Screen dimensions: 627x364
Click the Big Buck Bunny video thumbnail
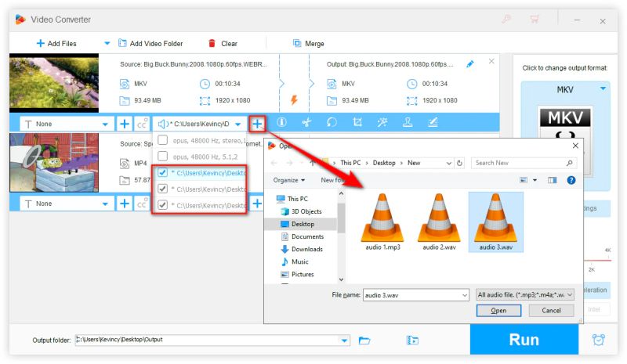tap(54, 83)
